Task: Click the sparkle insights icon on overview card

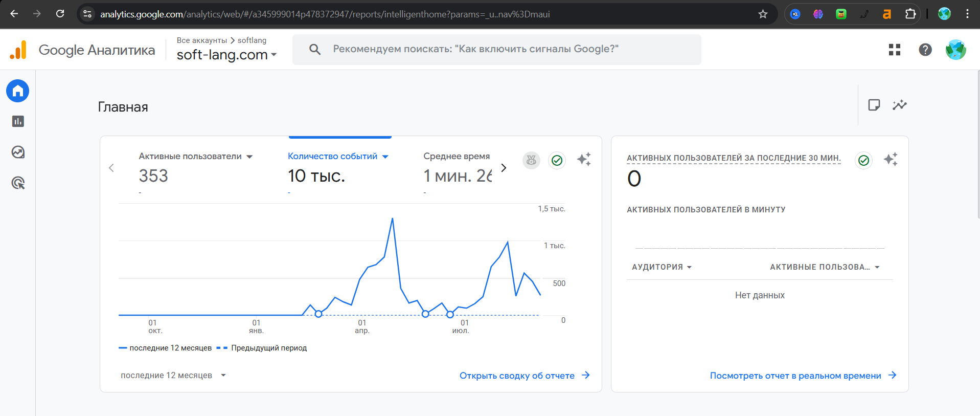Action: (584, 159)
